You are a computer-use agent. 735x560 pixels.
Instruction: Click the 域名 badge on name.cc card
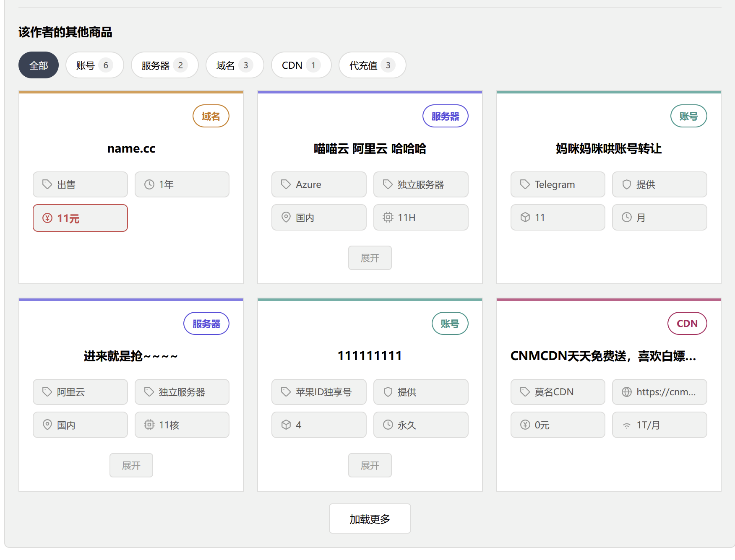[x=211, y=116]
